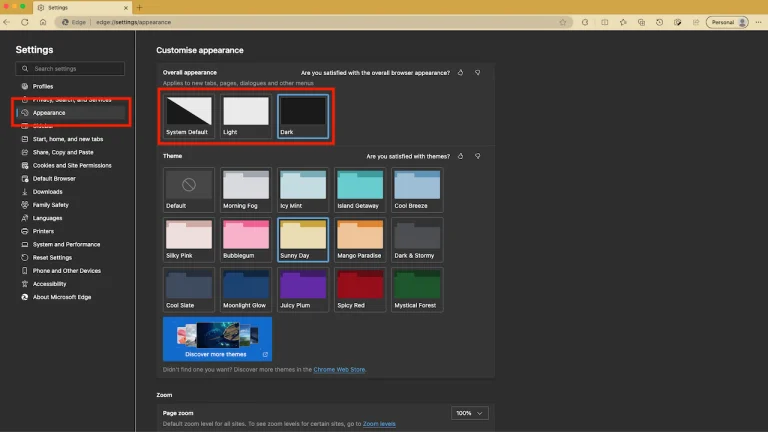Open Start, home, and new tabs
The image size is (768, 432).
pyautogui.click(x=70, y=139)
